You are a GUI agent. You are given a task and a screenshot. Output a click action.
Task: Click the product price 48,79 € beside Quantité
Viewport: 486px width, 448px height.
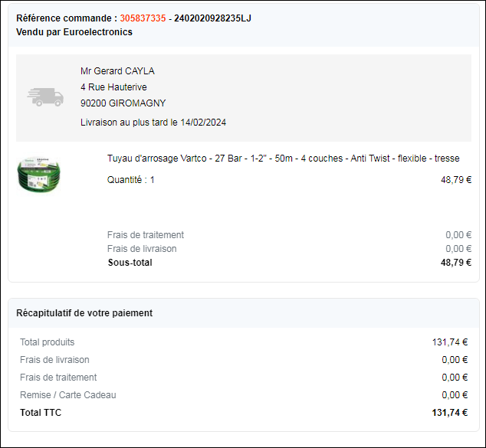[455, 180]
